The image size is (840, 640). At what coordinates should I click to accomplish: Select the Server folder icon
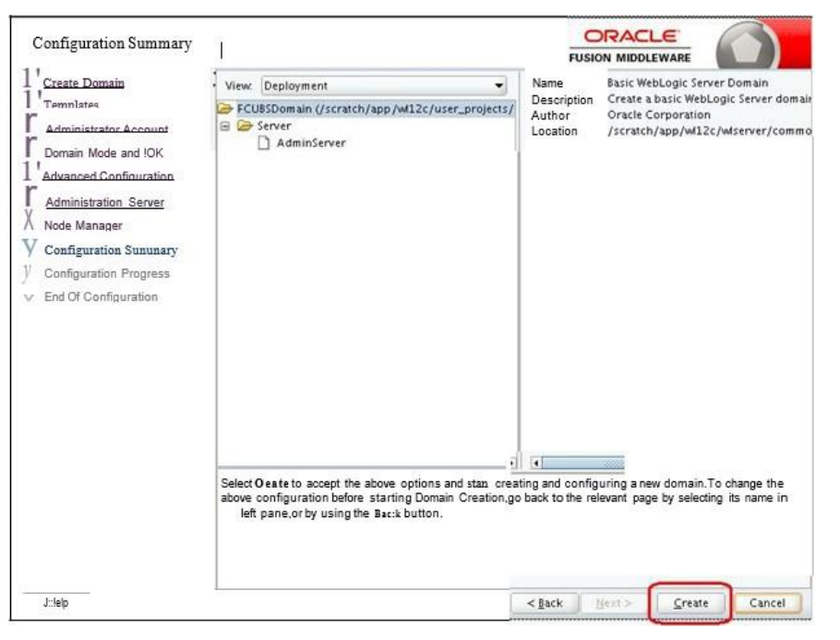245,126
